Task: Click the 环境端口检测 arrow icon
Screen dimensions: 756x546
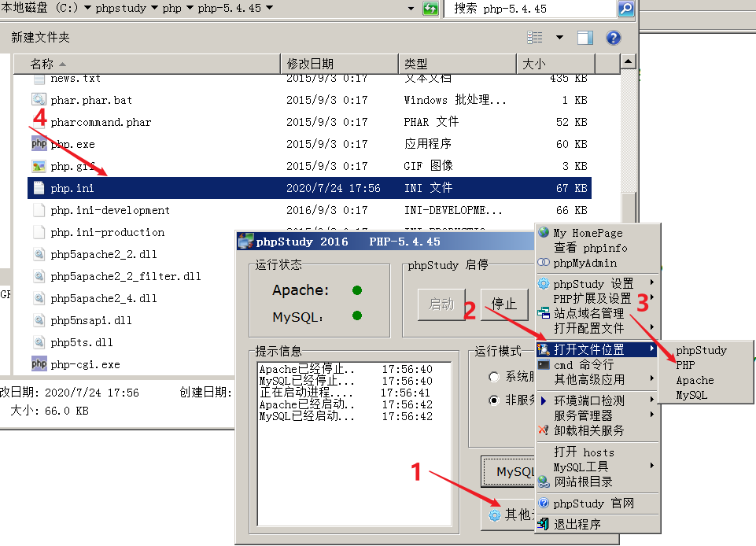Action: point(544,400)
